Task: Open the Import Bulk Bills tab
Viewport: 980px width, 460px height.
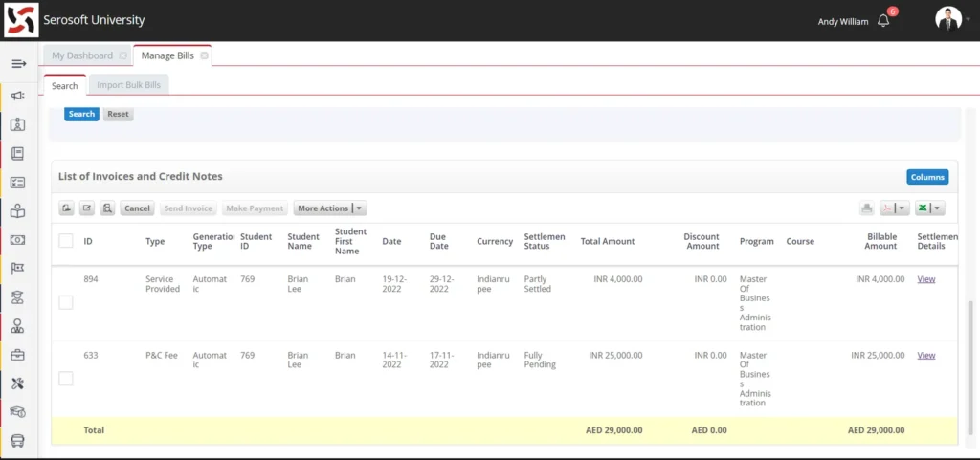Action: [x=129, y=85]
